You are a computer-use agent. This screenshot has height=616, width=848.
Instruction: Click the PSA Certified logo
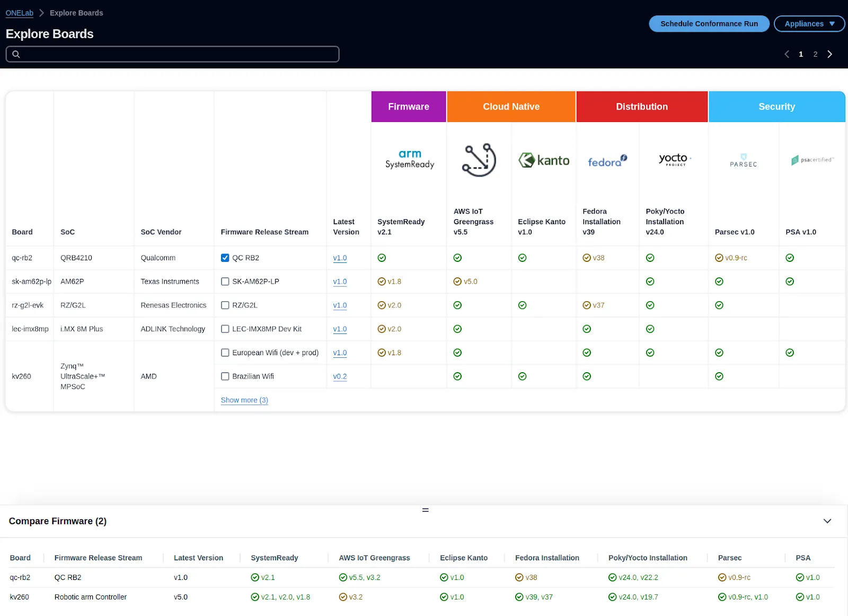[812, 160]
